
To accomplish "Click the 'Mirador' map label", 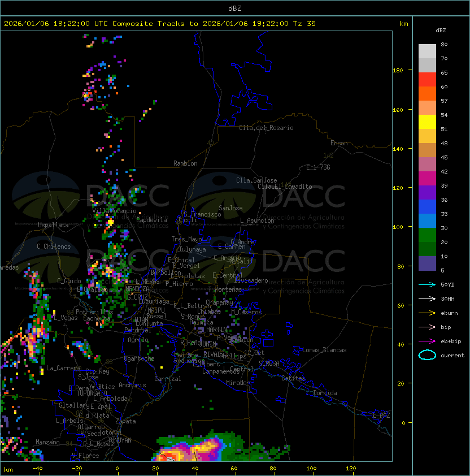I will 238,383.
